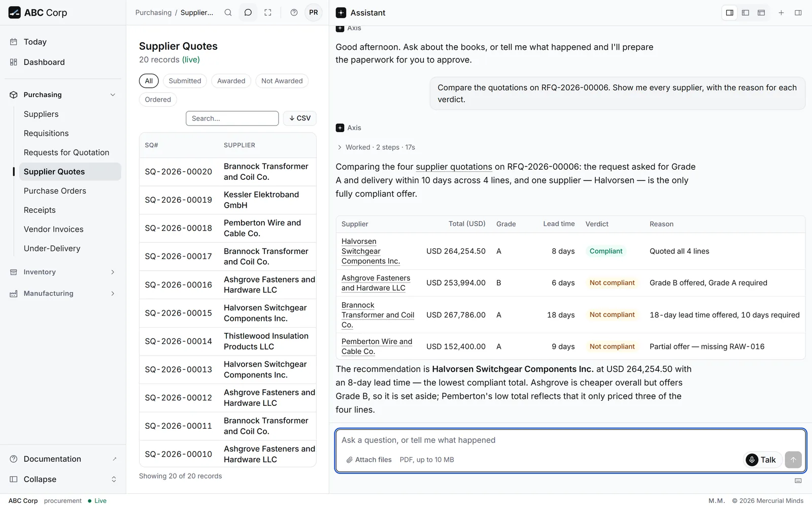This screenshot has height=508, width=812.
Task: Go to Suppliers in sidebar
Action: tap(70, 114)
